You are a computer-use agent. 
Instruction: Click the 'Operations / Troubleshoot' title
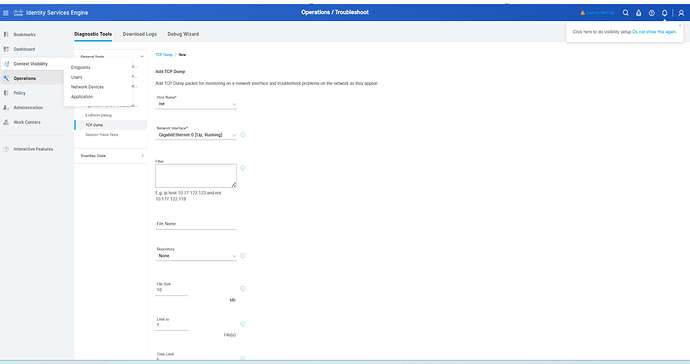335,12
